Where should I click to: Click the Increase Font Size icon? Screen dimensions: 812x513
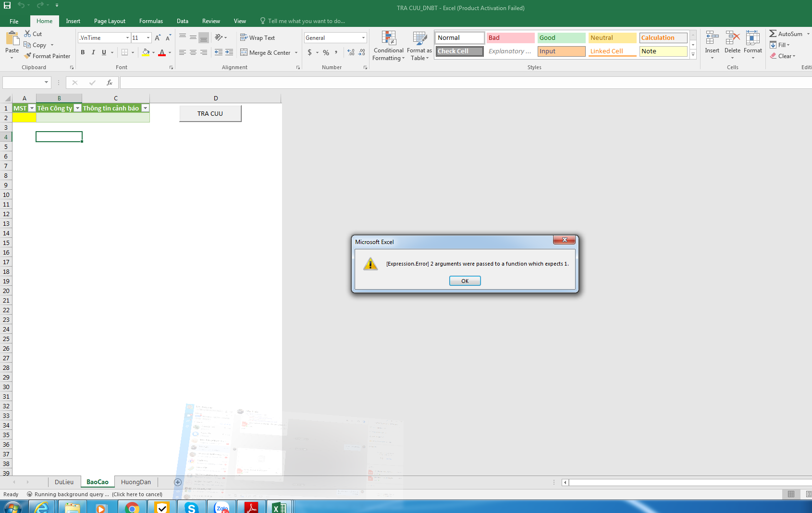(158, 38)
